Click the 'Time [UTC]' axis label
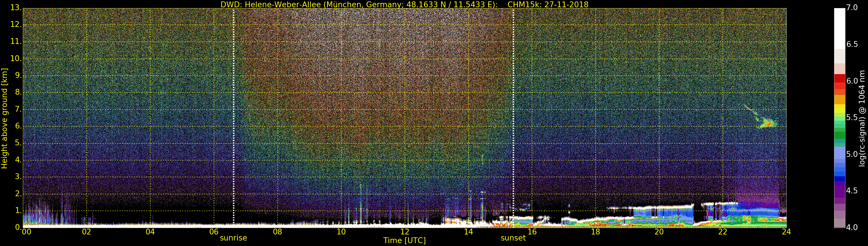 click(404, 241)
